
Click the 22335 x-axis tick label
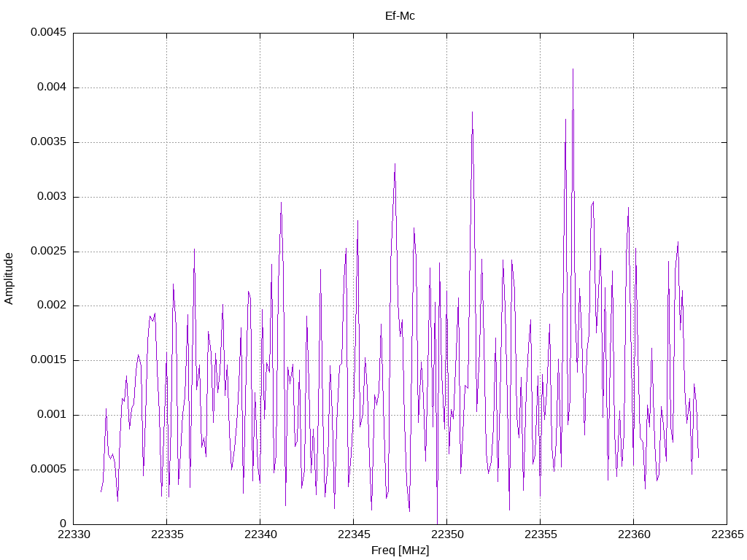click(x=167, y=534)
